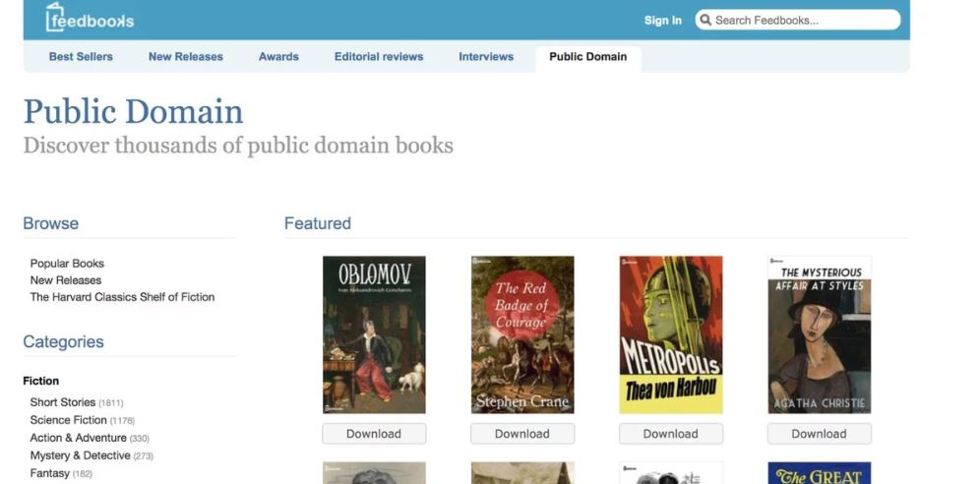Browse the Fantasy category

pos(49,473)
